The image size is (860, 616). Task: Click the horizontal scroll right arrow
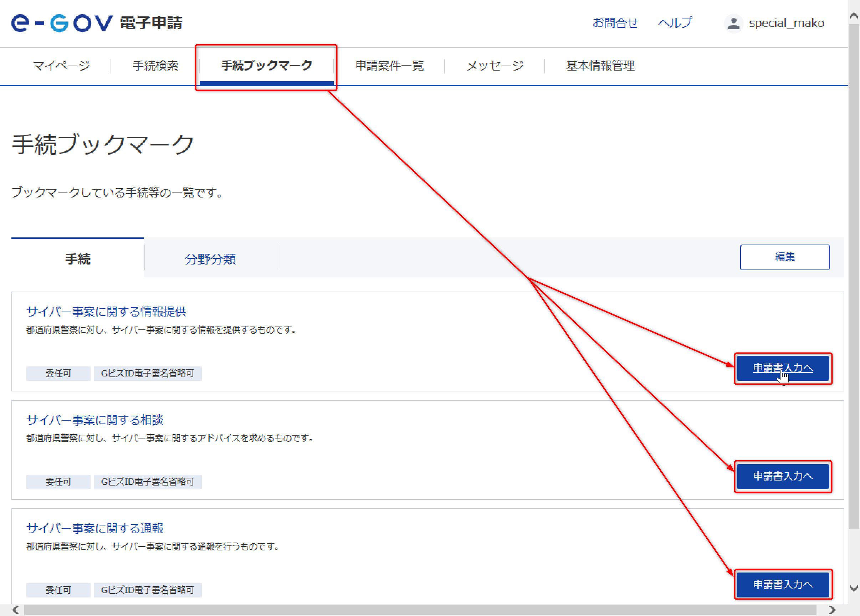832,610
